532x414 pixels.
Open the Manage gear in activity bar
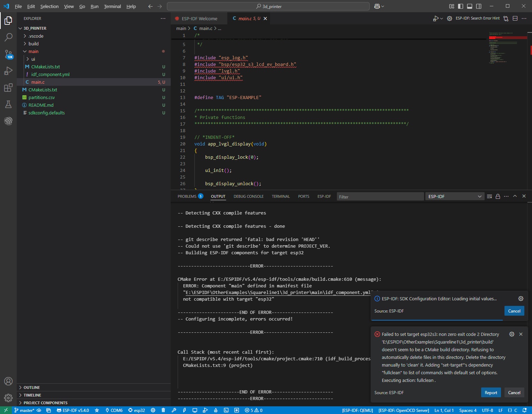[8, 398]
